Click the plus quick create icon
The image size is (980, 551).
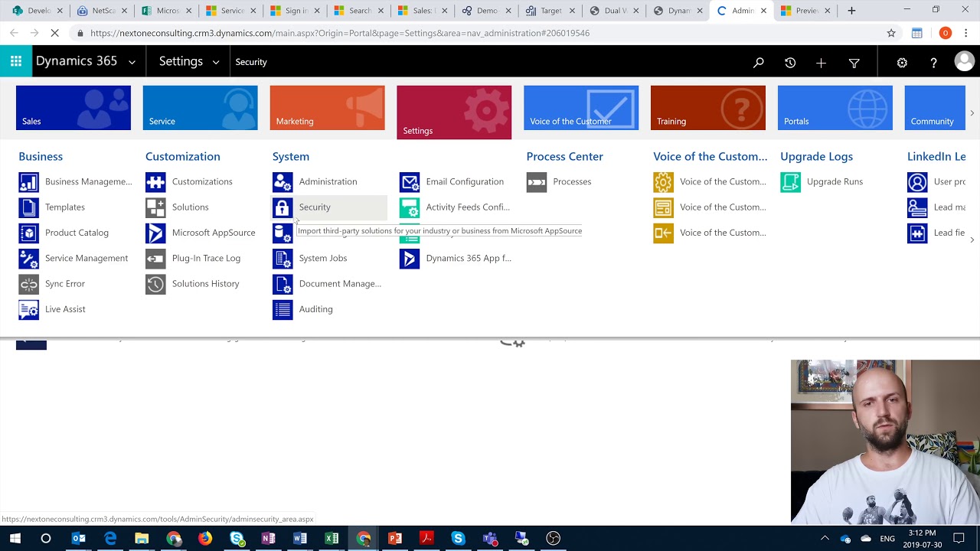[x=821, y=63]
